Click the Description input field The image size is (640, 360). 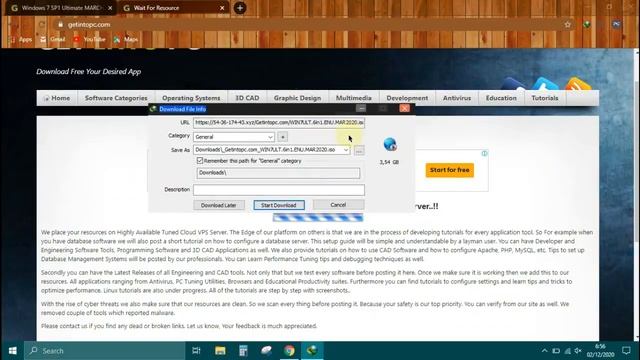[x=279, y=190]
